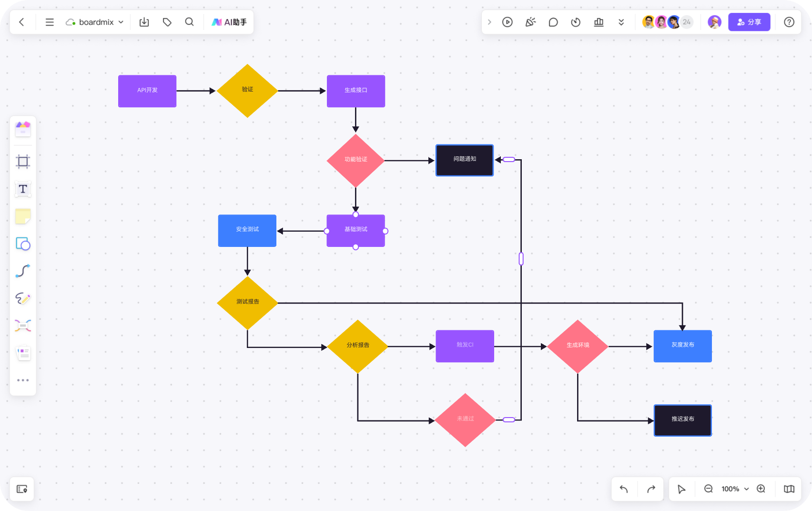Screen dimensions: 812x511
Task: Open the map guide book icon
Action: coord(789,489)
